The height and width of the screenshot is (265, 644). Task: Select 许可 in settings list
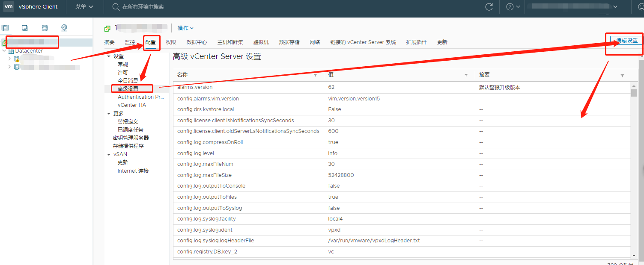(x=123, y=73)
